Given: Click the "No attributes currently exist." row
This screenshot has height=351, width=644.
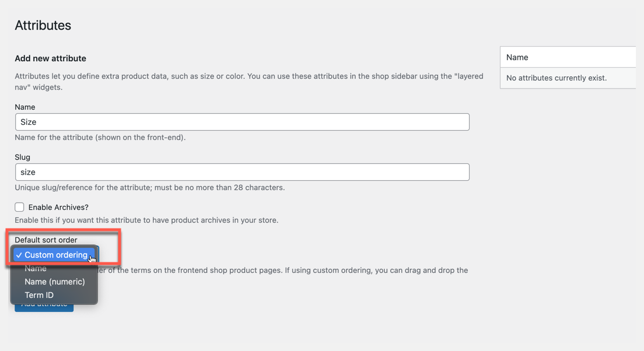Looking at the screenshot, I should point(556,78).
